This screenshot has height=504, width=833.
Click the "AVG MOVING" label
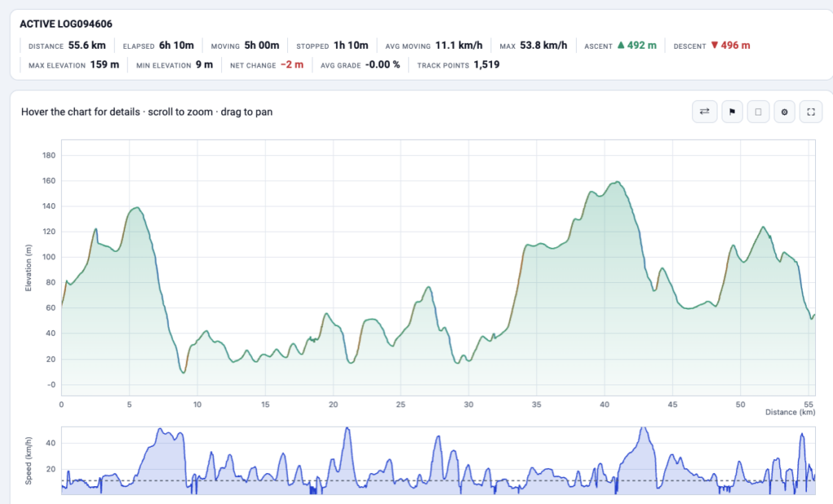click(x=408, y=46)
